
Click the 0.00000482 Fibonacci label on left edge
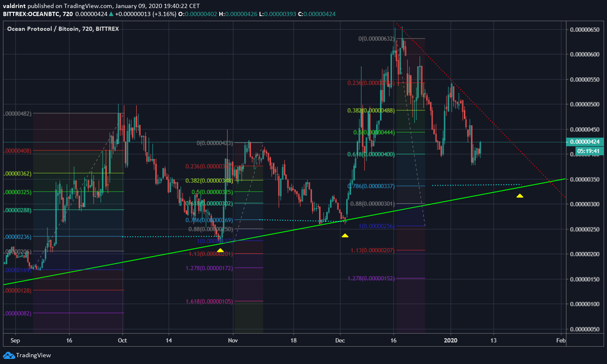(x=17, y=114)
